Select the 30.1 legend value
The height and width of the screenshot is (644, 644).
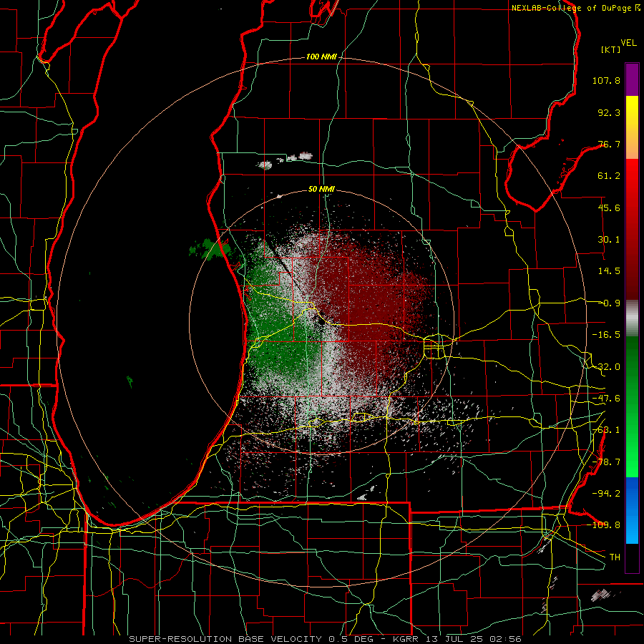tap(609, 240)
